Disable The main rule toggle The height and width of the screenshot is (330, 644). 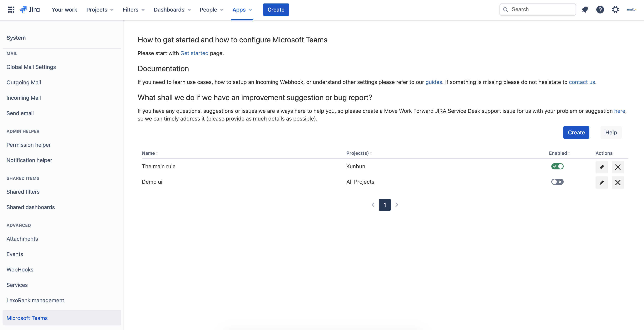click(x=557, y=167)
